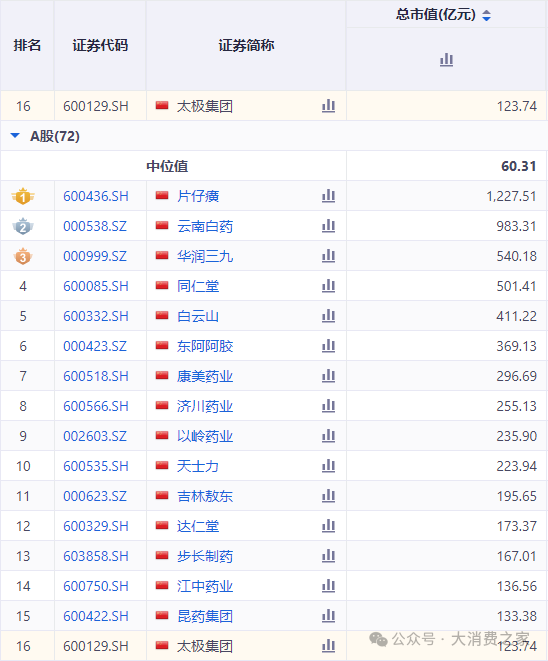Select the market value cell 411.22

(516, 316)
